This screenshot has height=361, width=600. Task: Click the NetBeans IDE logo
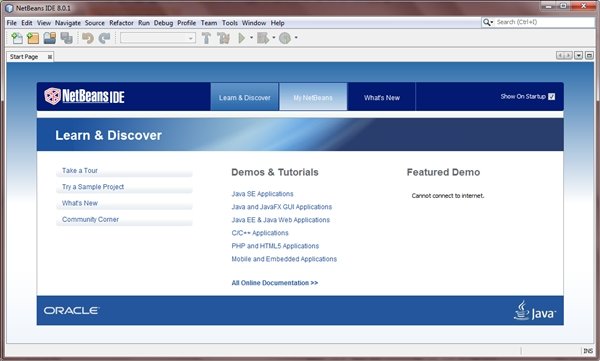coord(85,96)
